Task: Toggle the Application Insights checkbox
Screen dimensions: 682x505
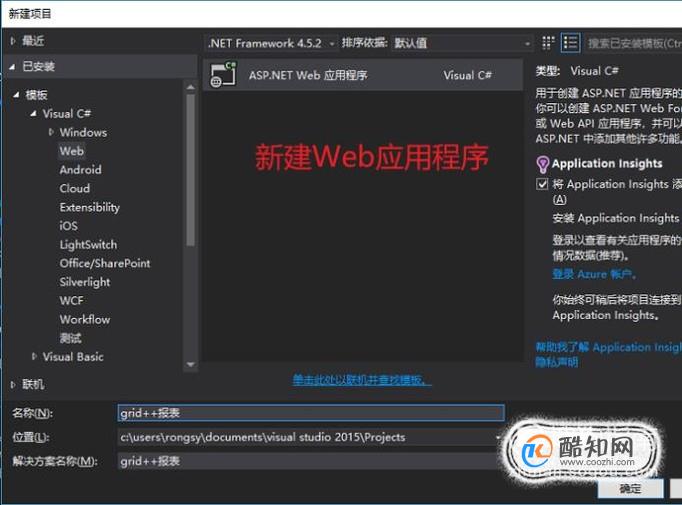Action: (x=542, y=184)
